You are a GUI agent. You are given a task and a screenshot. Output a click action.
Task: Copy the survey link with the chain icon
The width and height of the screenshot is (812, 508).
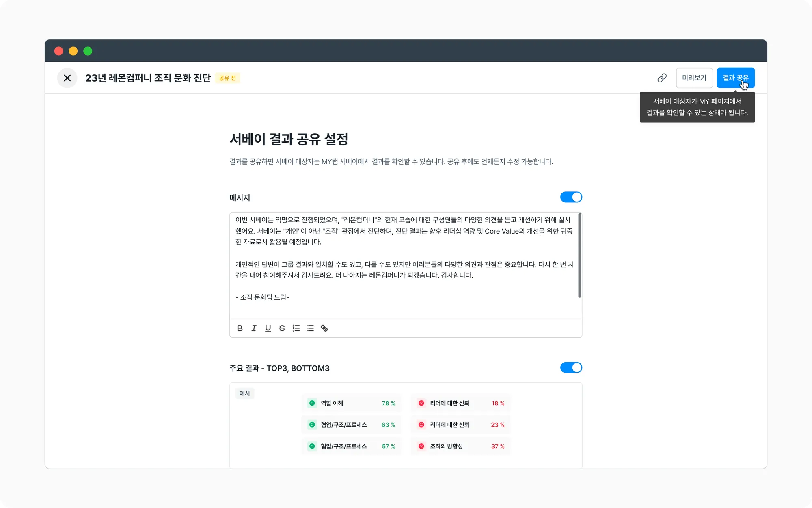click(662, 78)
